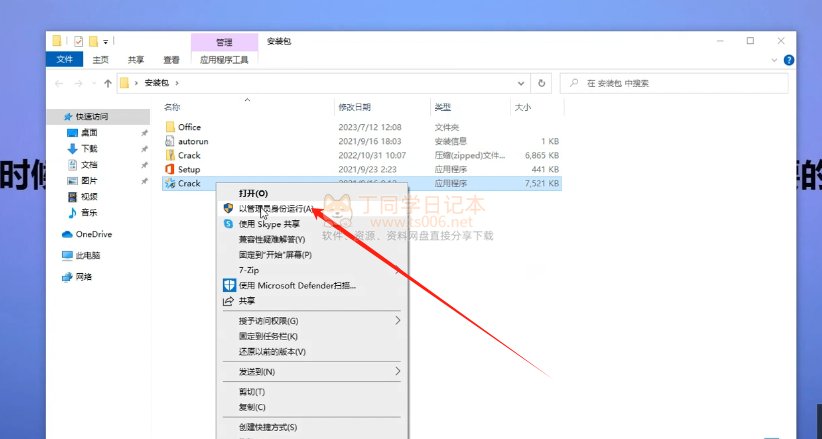Click the new folder quick access icon

(93, 41)
